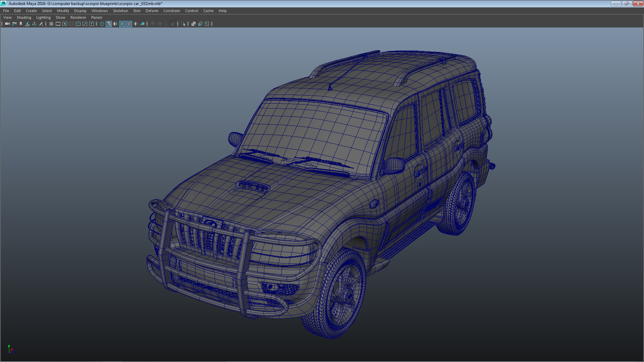
Task: Click the Smooth Shade All cube icon
Action: 109,24
